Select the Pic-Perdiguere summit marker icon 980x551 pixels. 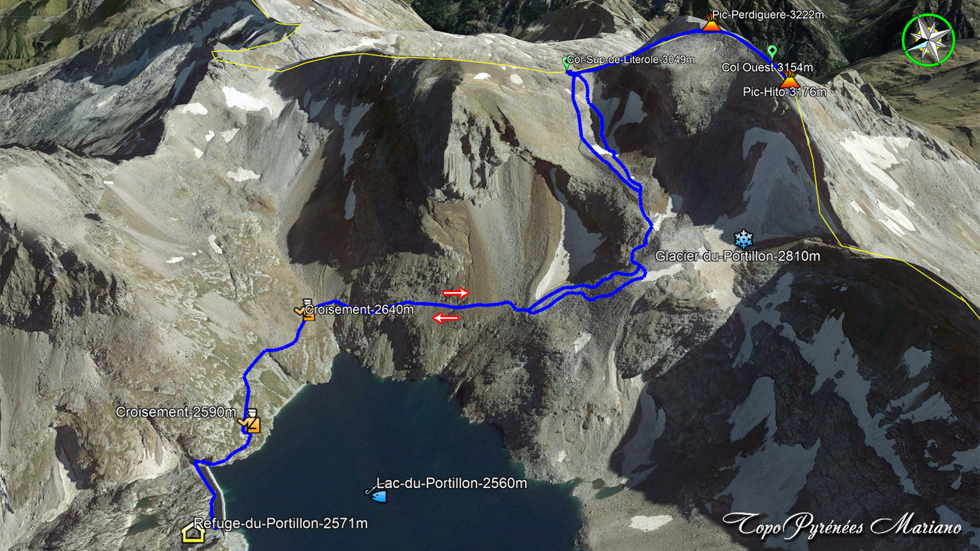[710, 23]
